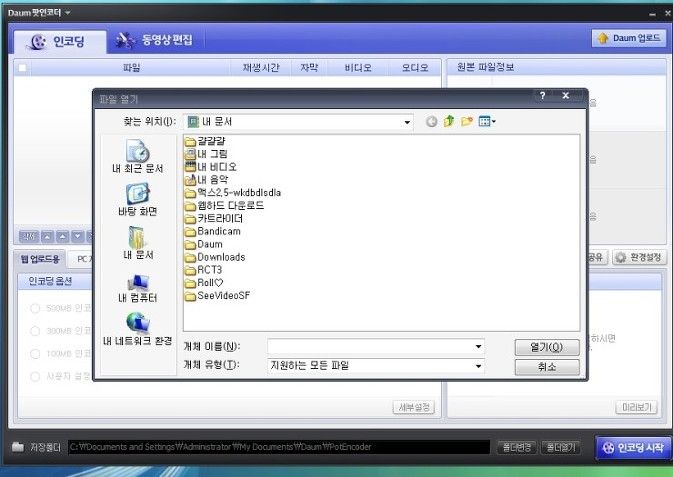This screenshot has width=673, height=477.
Task: Select 내 문서 in the places bar
Action: pos(138,243)
